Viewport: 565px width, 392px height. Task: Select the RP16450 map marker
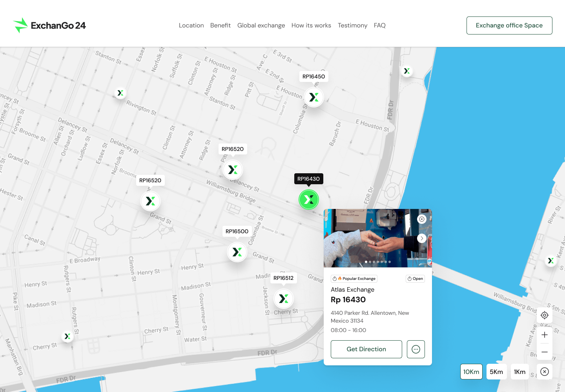coord(313,97)
